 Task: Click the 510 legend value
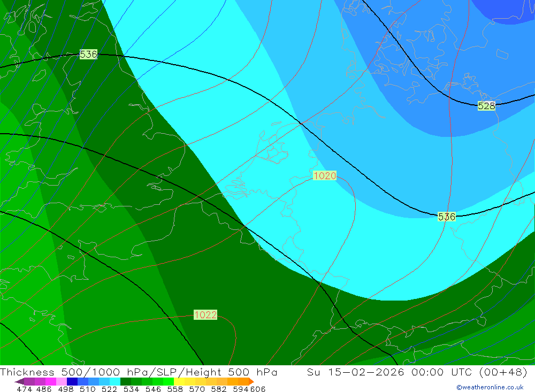(x=87, y=389)
